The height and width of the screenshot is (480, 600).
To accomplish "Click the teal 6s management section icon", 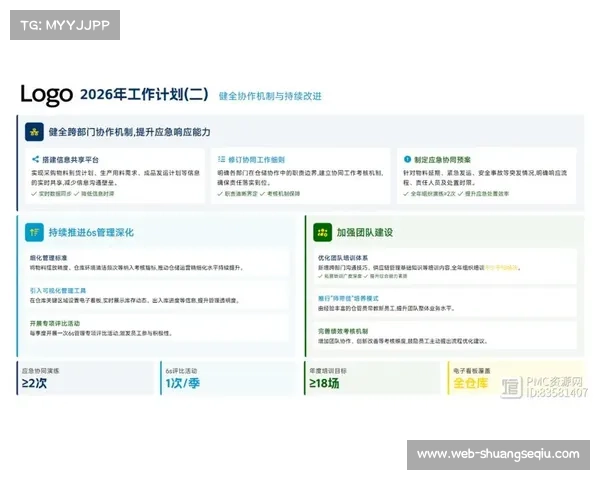I will pos(34,232).
